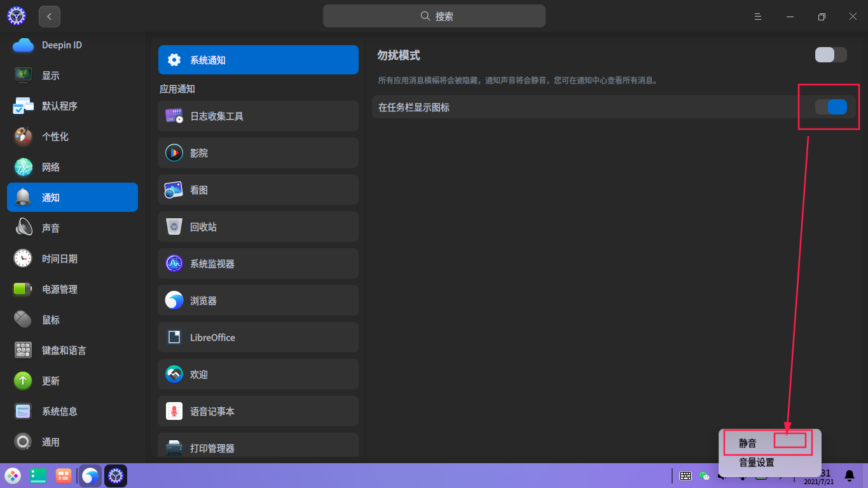This screenshot has width=868, height=488.
Task: Open WeChat from the system tray
Action: pyautogui.click(x=704, y=476)
